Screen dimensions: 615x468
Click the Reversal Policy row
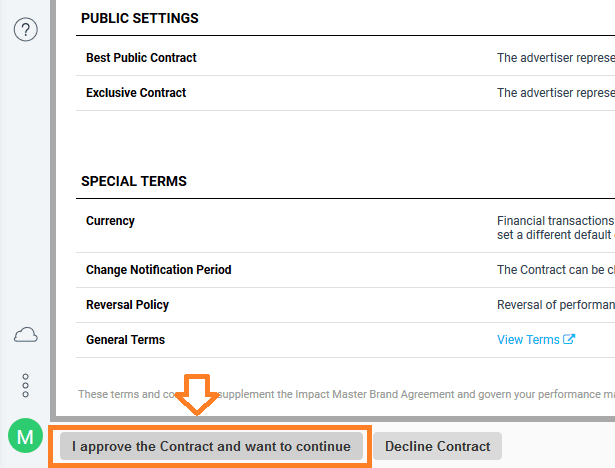coord(345,305)
